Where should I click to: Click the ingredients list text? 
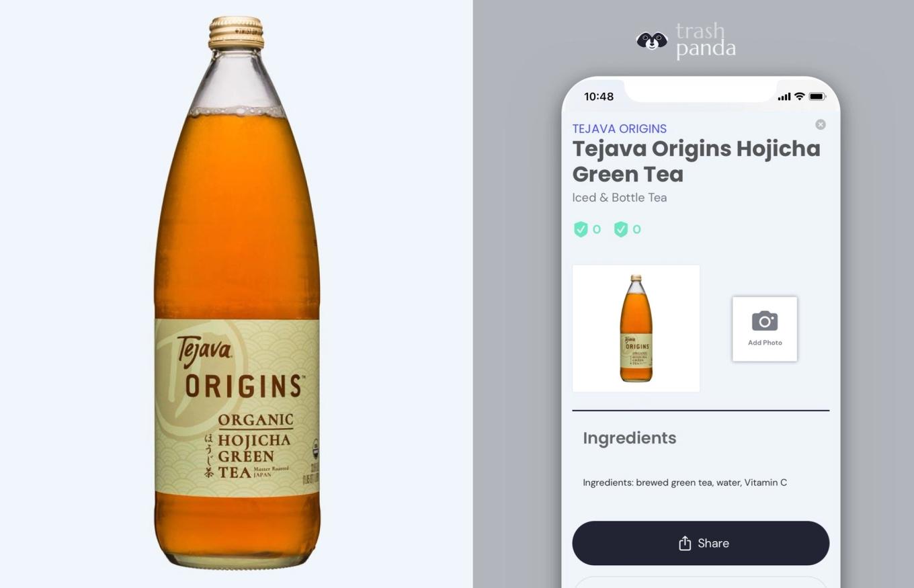pyautogui.click(x=684, y=482)
